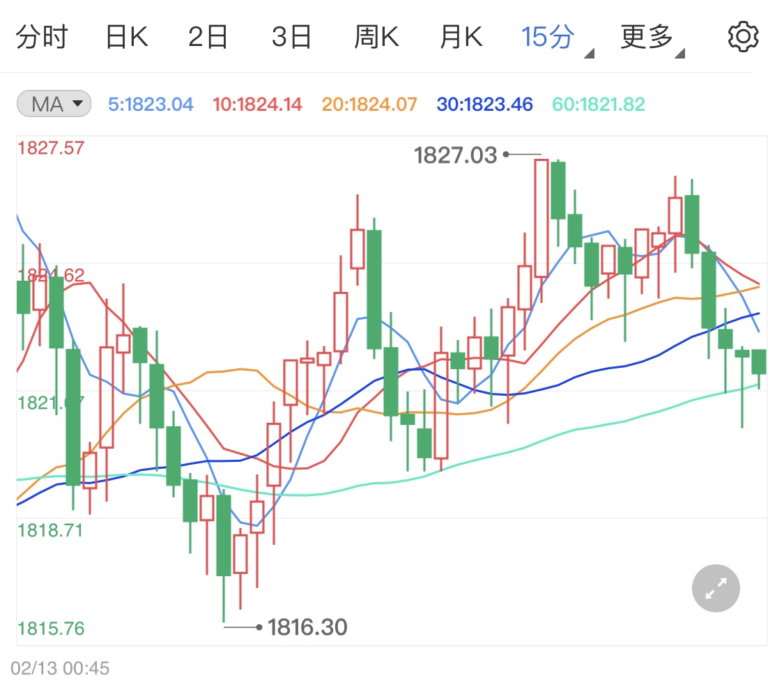Toggle the 月K monthly candle view
Screen dimensions: 784x682
[x=461, y=36]
